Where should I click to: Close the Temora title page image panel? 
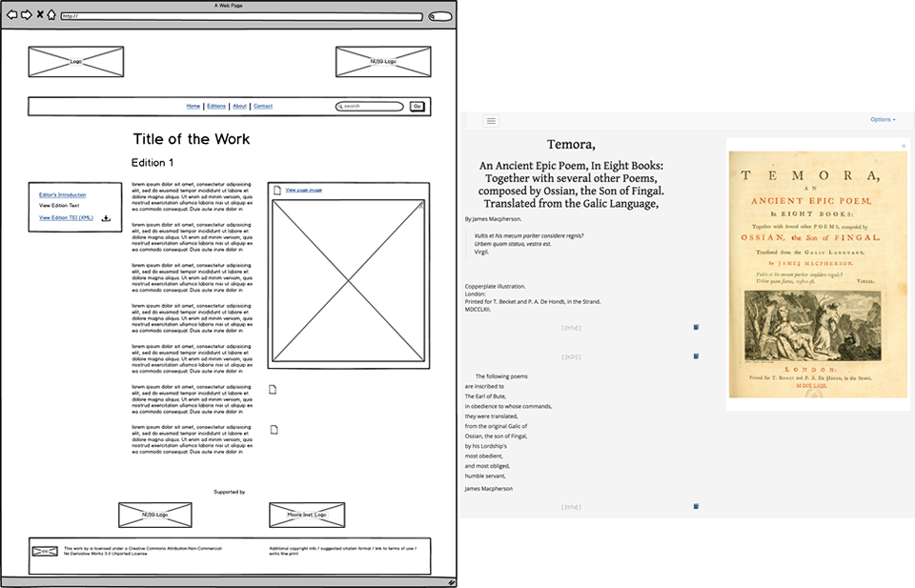(904, 146)
